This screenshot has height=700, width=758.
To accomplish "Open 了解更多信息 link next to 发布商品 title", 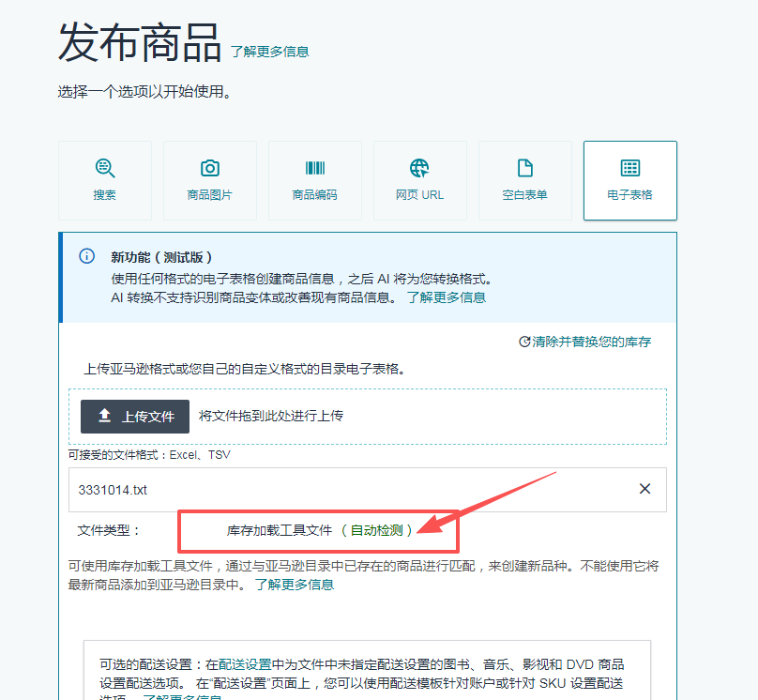I will (269, 52).
